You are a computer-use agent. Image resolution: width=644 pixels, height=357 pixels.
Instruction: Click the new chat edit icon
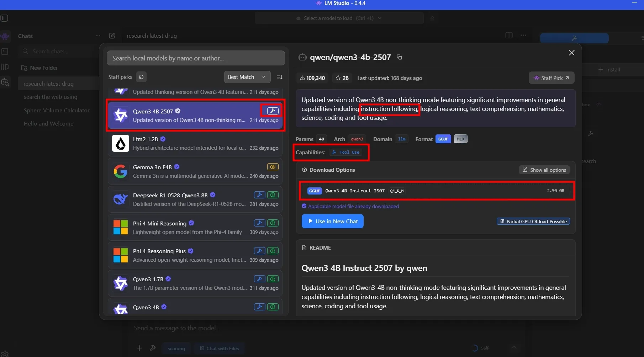(112, 36)
